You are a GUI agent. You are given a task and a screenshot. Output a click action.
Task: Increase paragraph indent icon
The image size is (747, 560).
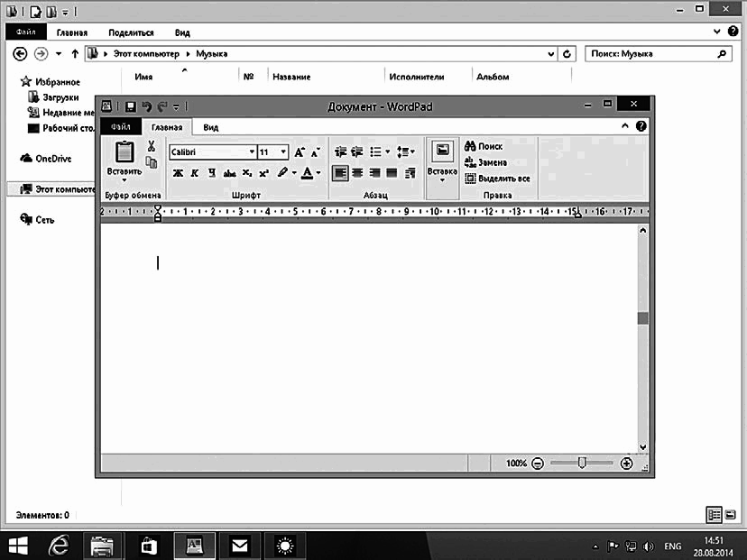click(x=357, y=151)
